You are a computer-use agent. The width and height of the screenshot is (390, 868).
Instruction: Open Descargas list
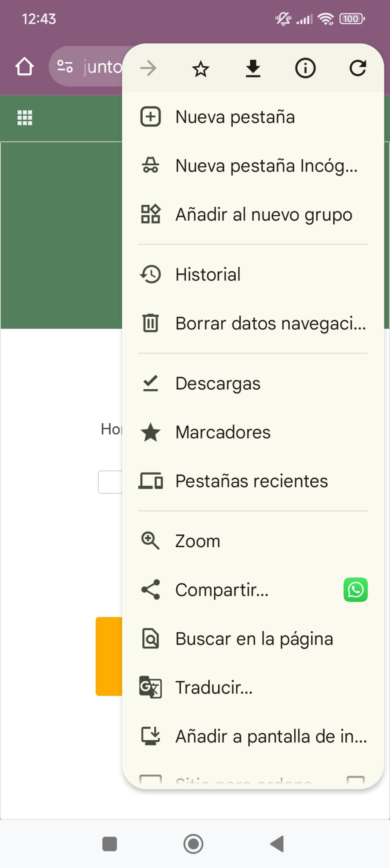coord(218,384)
